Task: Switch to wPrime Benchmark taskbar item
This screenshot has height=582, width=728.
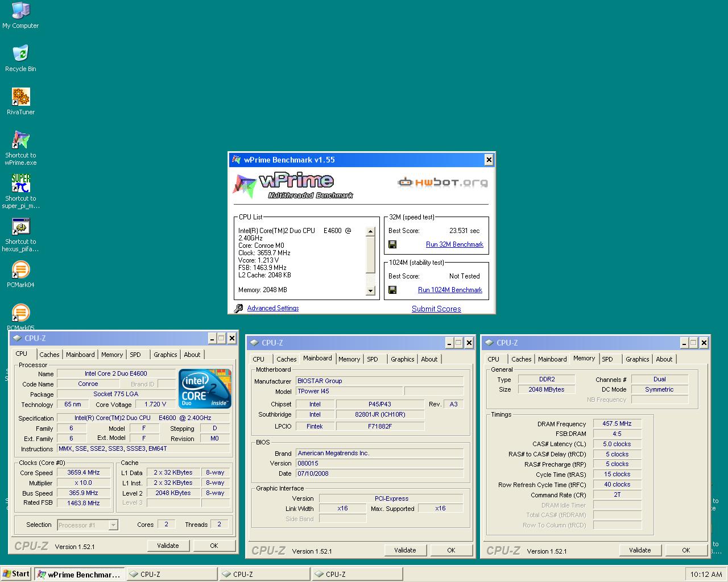Action: 79,574
